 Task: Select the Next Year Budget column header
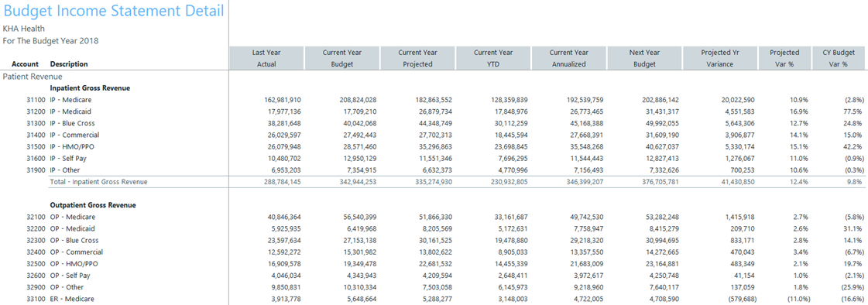coord(644,58)
